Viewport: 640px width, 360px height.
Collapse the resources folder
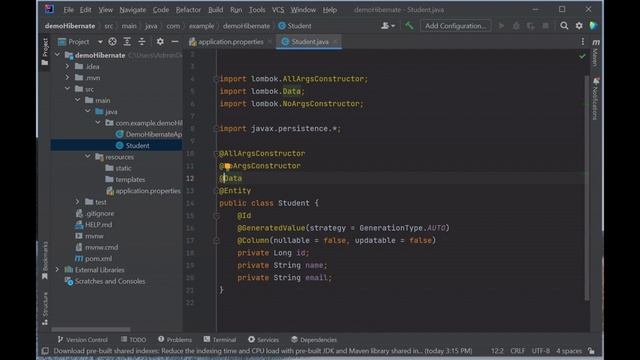click(x=88, y=157)
